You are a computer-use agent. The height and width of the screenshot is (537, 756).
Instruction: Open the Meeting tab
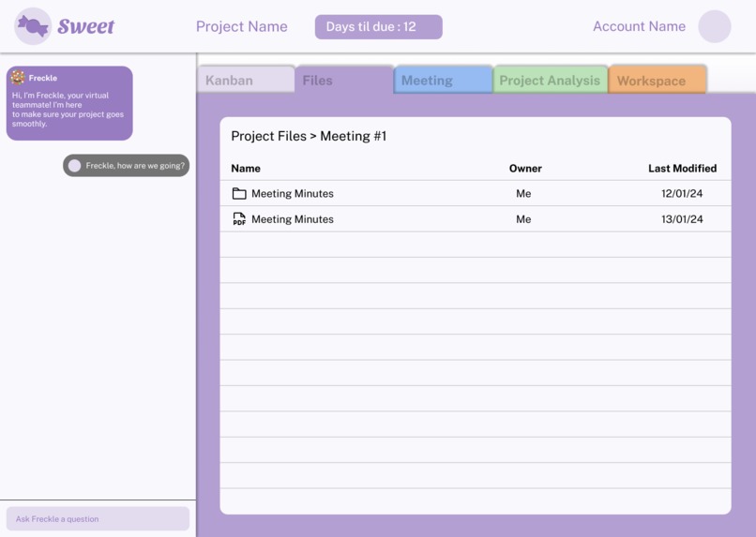[x=443, y=80]
